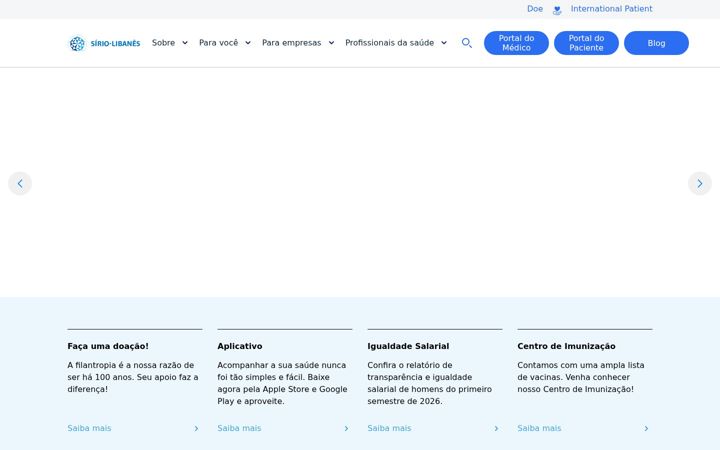This screenshot has height=450, width=720.
Task: Click arrow beside Faça uma doação Saiba mais
Action: 196,428
